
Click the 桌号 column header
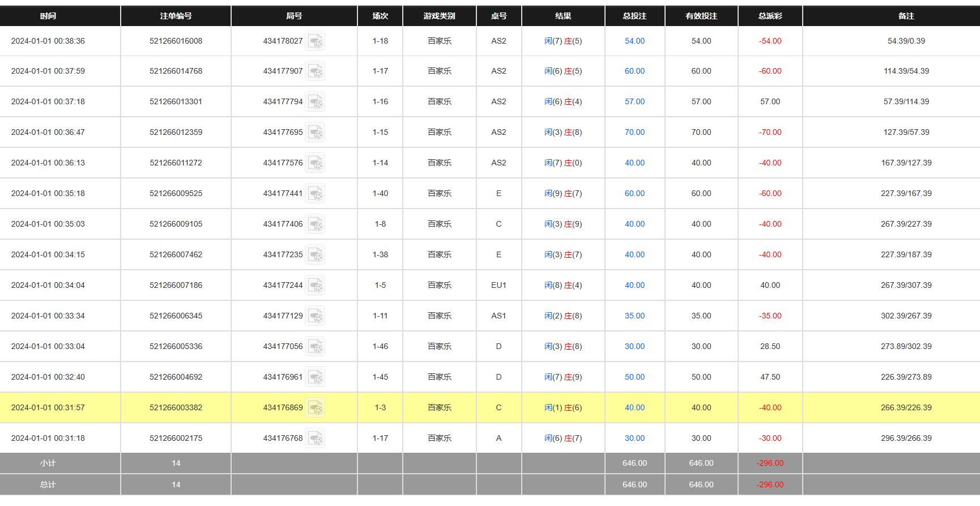pyautogui.click(x=499, y=16)
